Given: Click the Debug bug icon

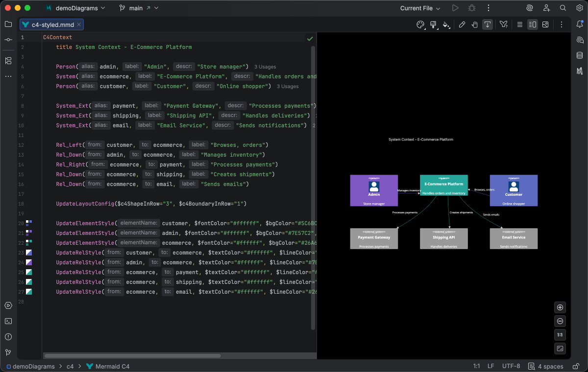Looking at the screenshot, I should coord(472,8).
